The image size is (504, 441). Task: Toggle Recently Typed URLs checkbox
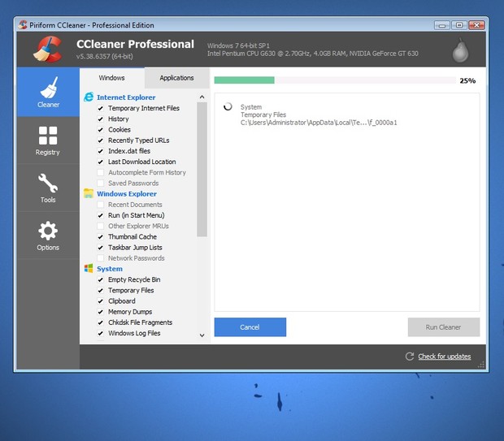pos(101,141)
